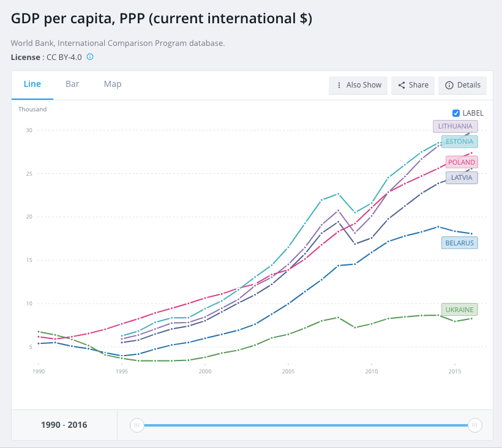
Task: Click the Ukraine series label
Action: (x=459, y=310)
